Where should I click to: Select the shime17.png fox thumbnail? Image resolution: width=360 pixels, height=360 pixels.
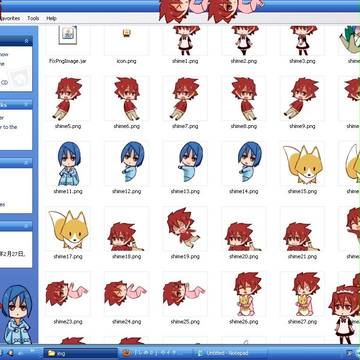pos(68,229)
